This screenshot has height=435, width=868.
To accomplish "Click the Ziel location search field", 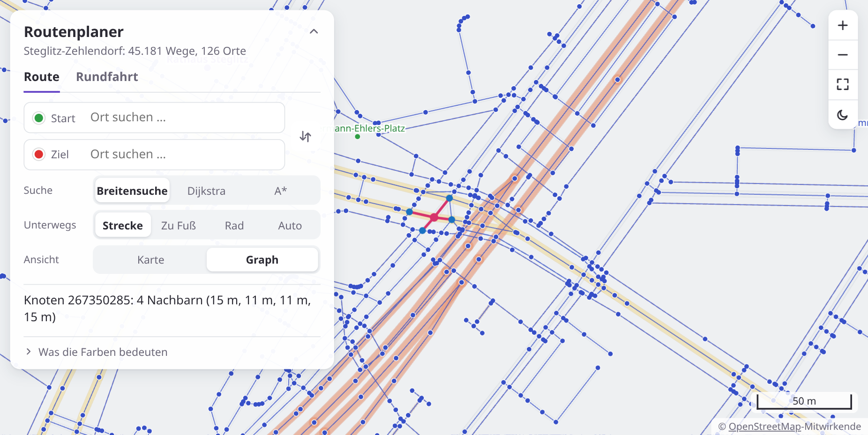I will point(155,155).
